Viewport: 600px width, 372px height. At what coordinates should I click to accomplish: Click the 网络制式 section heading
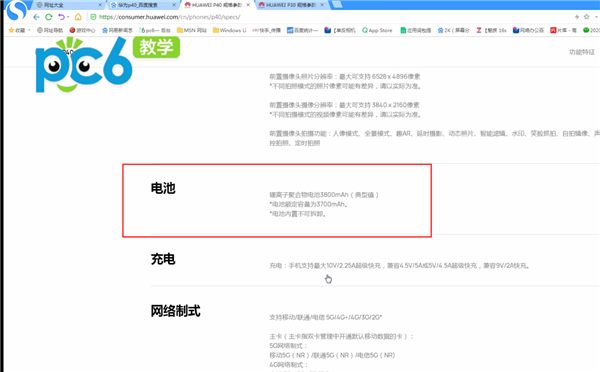[x=175, y=311]
